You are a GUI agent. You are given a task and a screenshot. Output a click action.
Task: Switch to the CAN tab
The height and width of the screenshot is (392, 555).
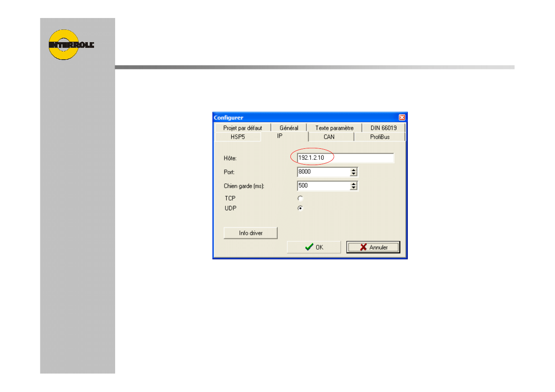[x=329, y=137]
